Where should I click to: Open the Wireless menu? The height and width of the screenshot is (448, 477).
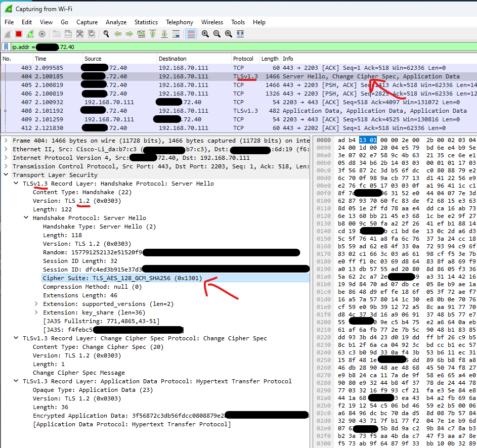pyautogui.click(x=212, y=22)
